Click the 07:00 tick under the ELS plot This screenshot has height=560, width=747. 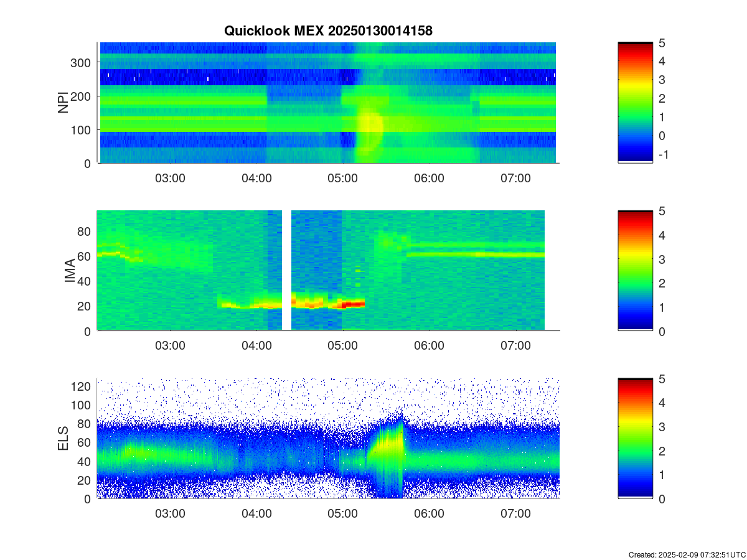coord(516,514)
